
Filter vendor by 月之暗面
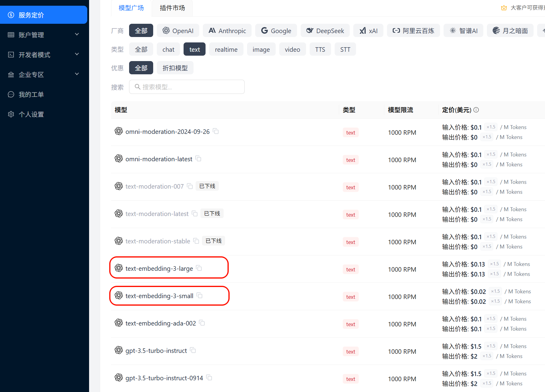pyautogui.click(x=510, y=30)
